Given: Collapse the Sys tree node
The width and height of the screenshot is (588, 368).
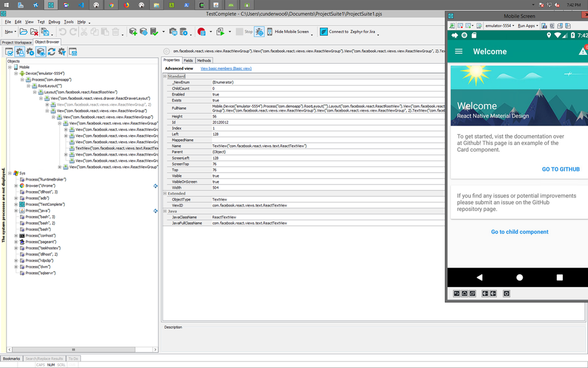Looking at the screenshot, I should [10, 173].
